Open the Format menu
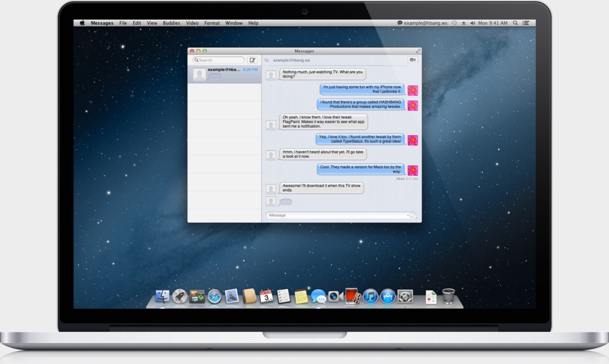The height and width of the screenshot is (364, 609). tap(212, 23)
